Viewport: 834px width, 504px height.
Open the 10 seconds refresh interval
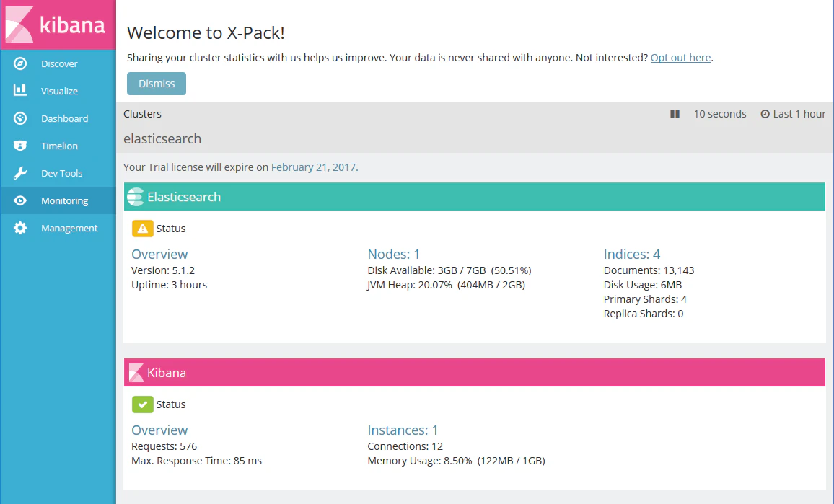tap(719, 114)
